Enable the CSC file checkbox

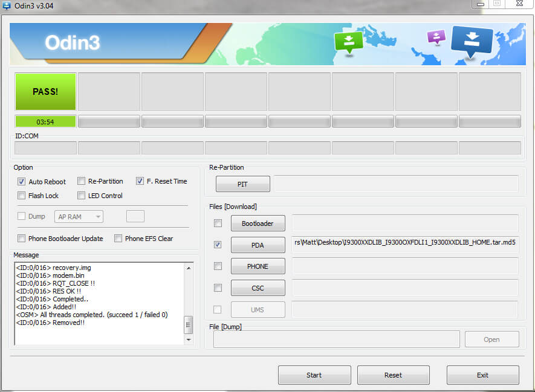pos(218,288)
